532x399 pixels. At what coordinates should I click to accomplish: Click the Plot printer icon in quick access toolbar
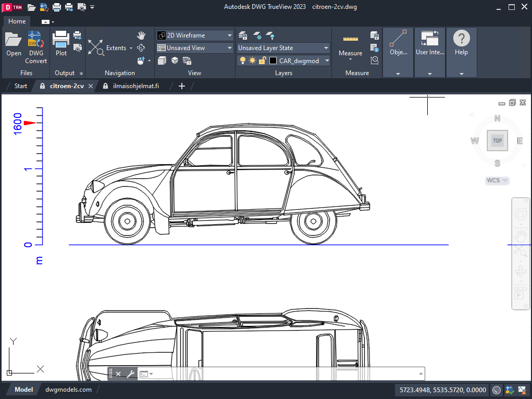click(57, 7)
